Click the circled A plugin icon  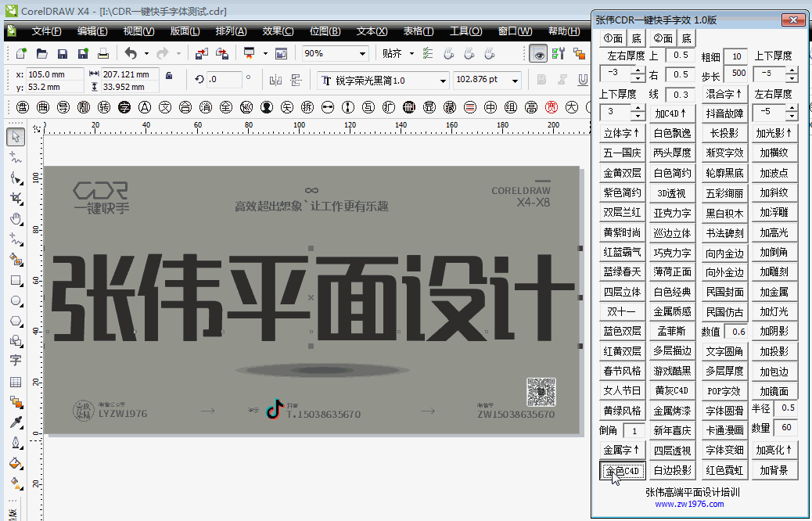145,107
